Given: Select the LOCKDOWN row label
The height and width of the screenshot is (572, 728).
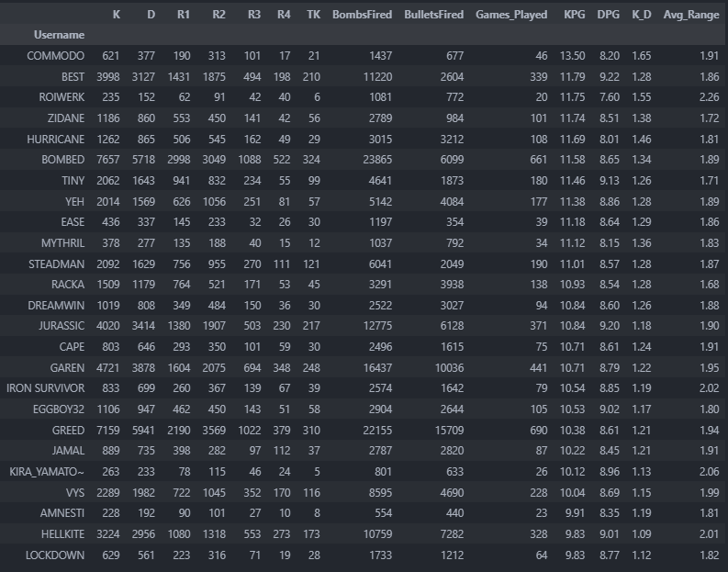Looking at the screenshot, I should point(55,555).
